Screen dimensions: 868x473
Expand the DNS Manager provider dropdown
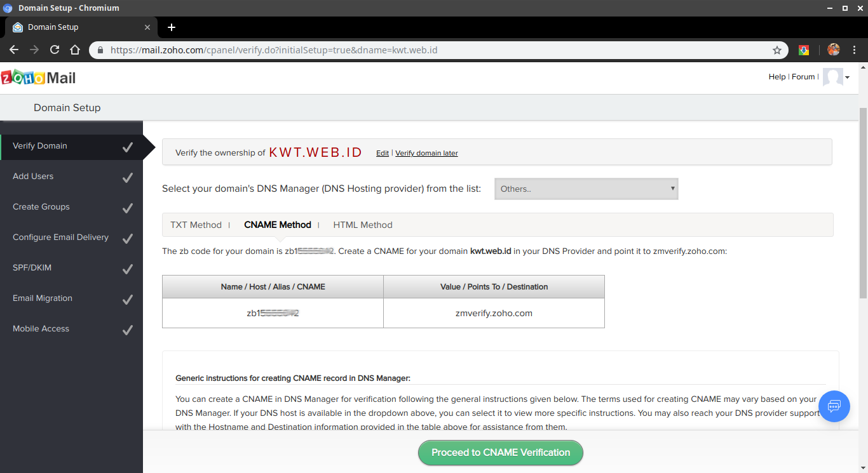tap(586, 189)
